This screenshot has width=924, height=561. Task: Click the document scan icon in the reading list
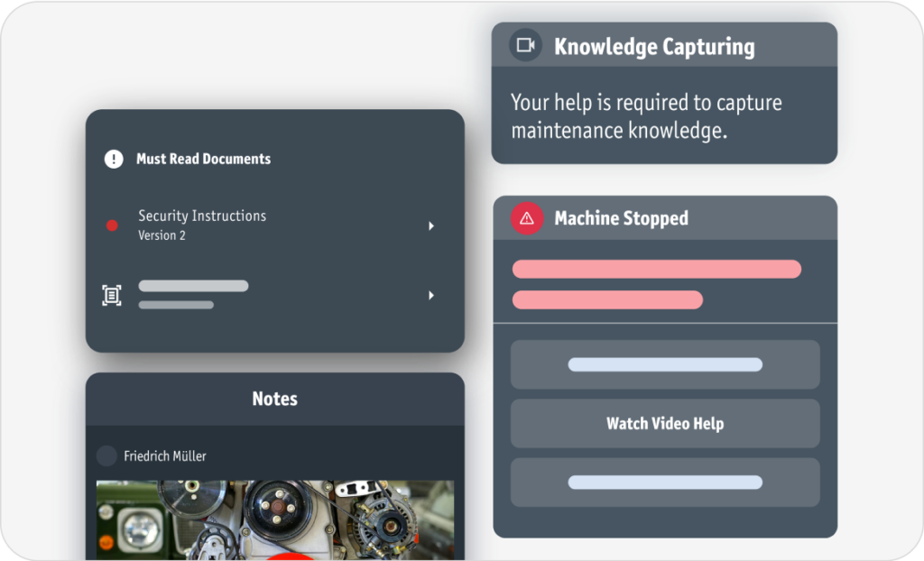[112, 295]
